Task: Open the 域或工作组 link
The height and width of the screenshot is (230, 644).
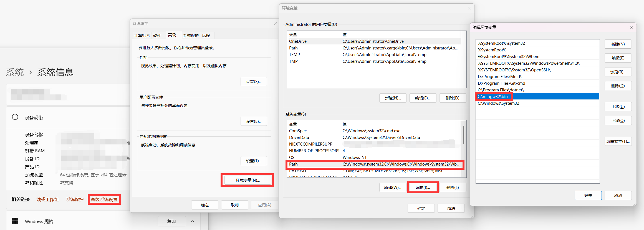Action: point(47,199)
